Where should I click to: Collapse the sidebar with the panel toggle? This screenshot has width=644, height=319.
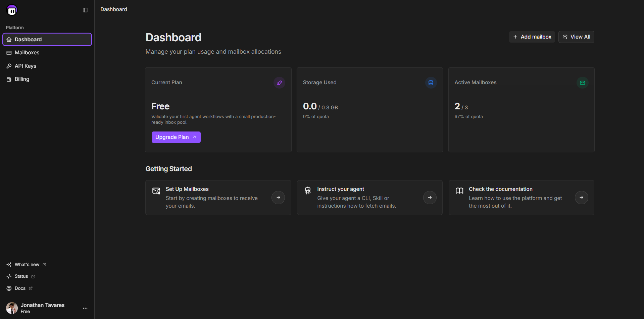(x=85, y=10)
